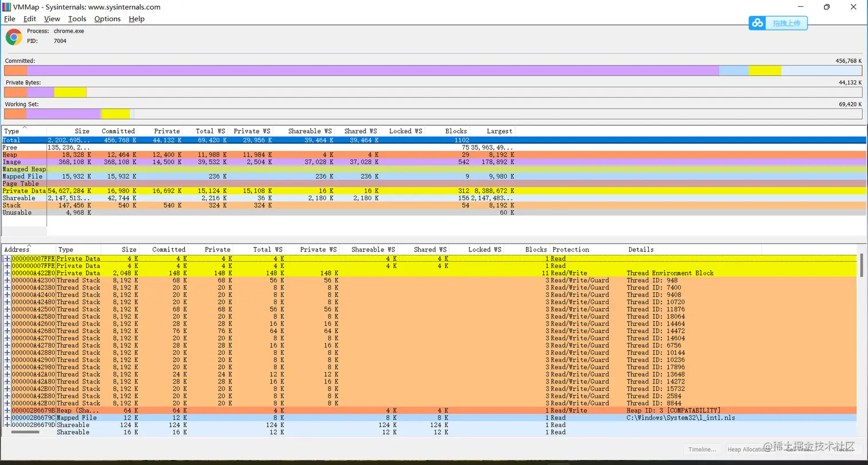
Task: Sort the details list by Protection
Action: 588,250
